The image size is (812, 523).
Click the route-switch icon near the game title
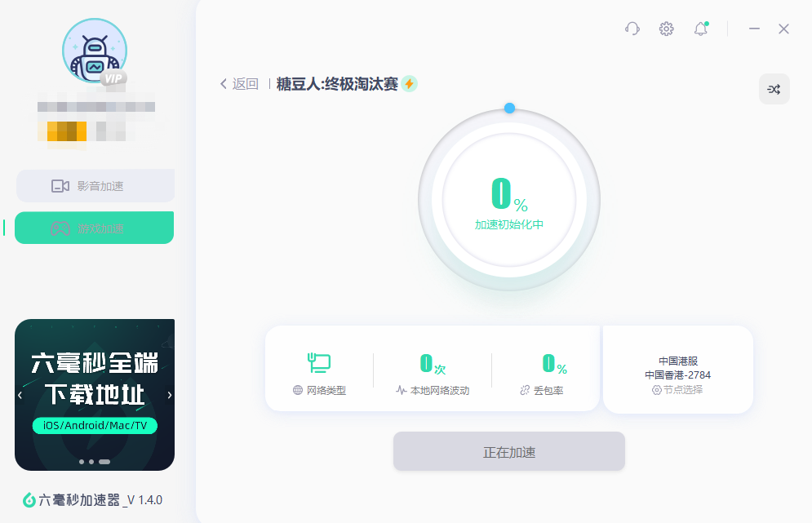pyautogui.click(x=774, y=89)
